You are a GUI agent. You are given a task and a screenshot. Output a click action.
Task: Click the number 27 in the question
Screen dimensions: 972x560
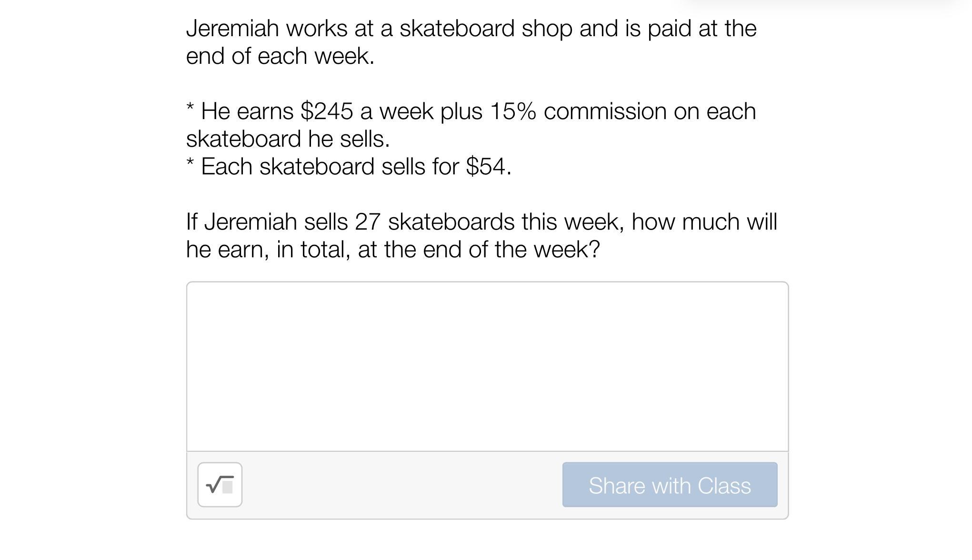(367, 222)
